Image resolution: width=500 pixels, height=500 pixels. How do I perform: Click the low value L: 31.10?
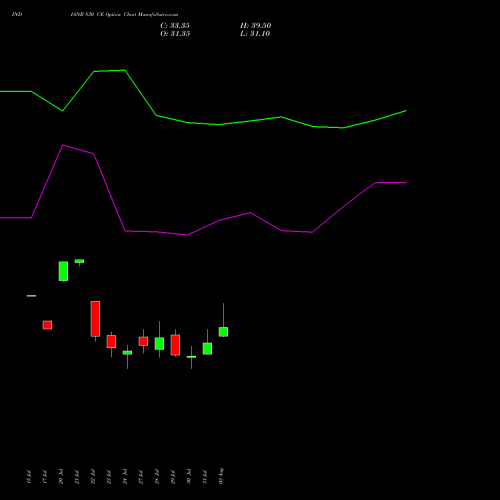tap(255, 34)
